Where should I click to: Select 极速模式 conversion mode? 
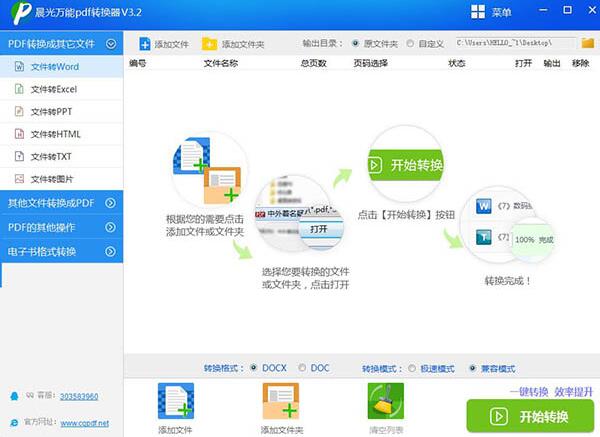[x=412, y=368]
